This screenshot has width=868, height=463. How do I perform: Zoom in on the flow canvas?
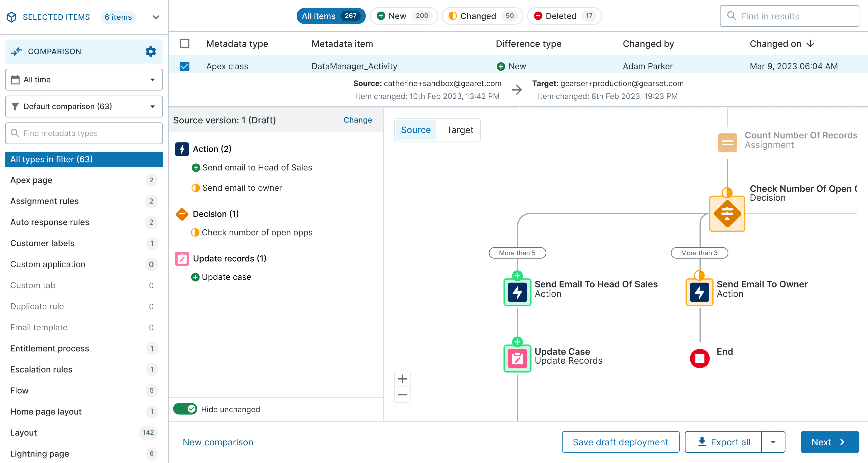402,379
